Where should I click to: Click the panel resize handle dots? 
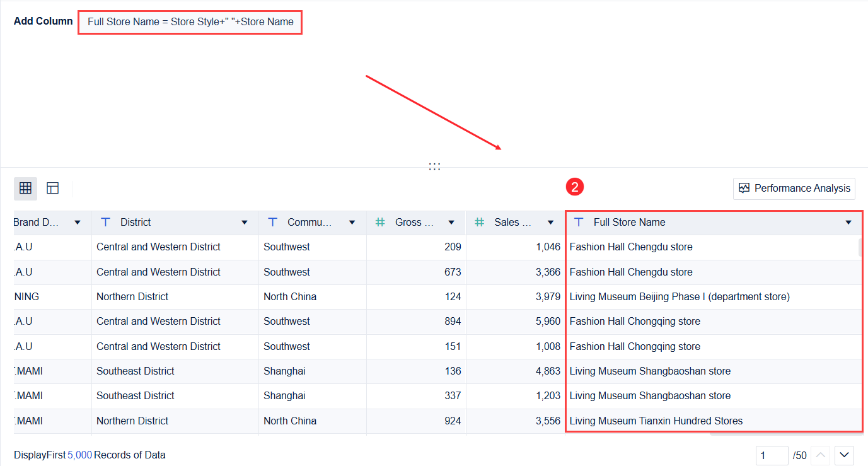tap(434, 166)
